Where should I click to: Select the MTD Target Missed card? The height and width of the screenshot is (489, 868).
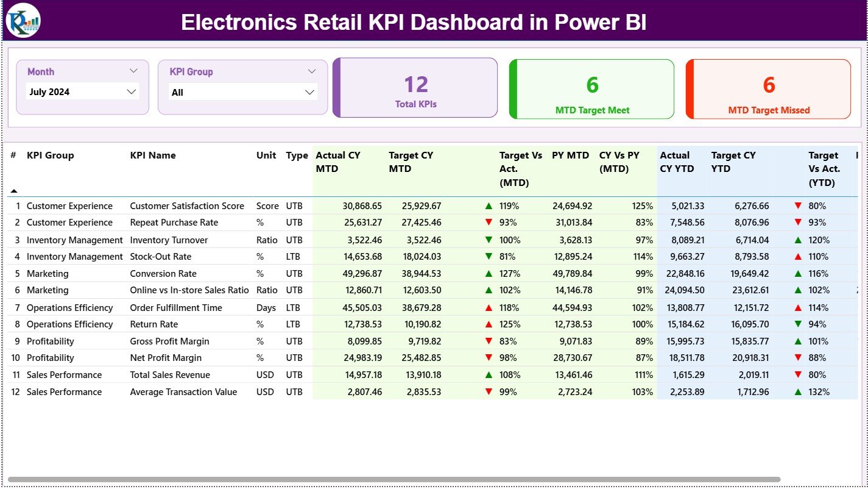[x=768, y=88]
